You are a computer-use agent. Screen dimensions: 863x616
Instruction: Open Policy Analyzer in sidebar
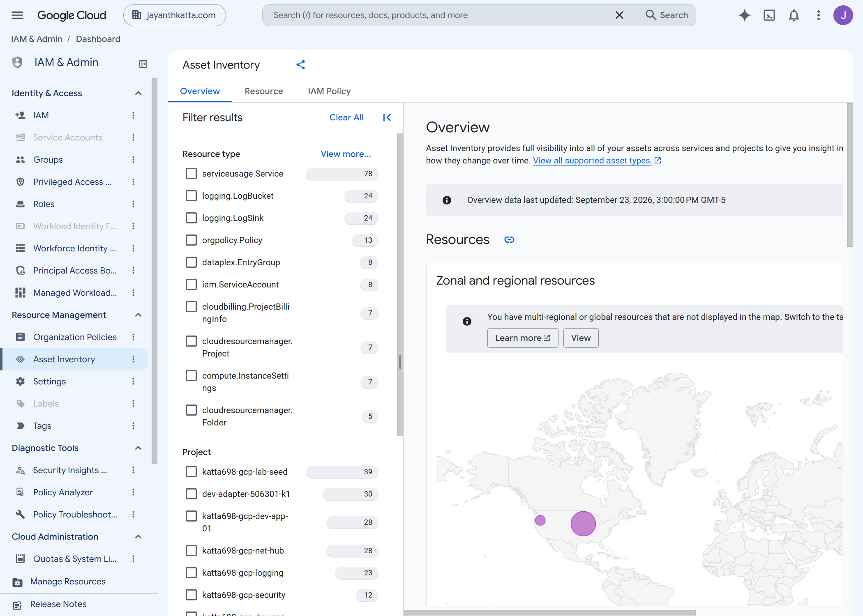63,492
